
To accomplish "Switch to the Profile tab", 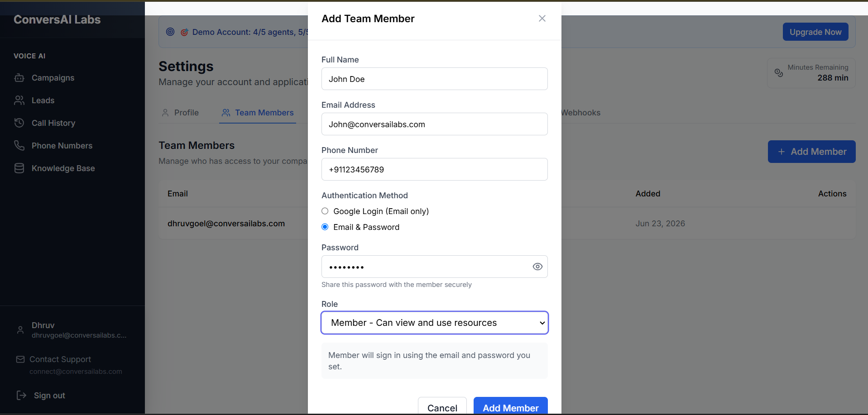I will 180,113.
